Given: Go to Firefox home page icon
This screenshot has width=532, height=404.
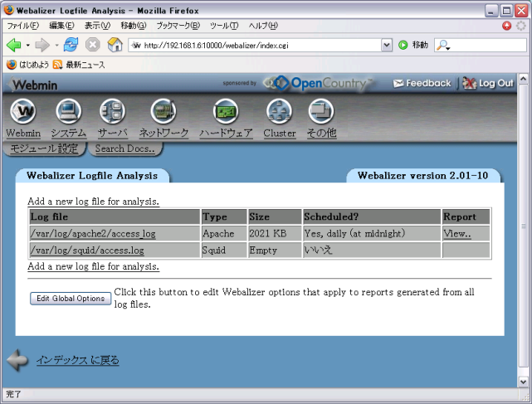Looking at the screenshot, I should (115, 45).
